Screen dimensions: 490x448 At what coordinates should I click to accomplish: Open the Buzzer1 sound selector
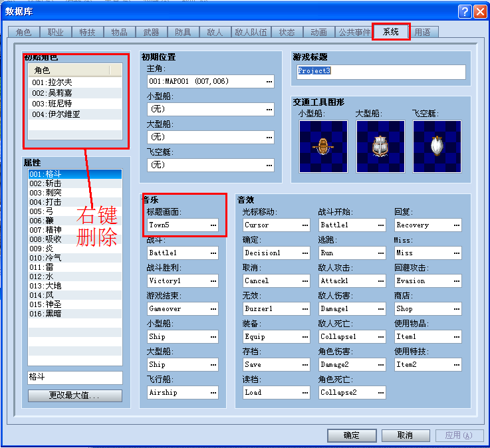277,308
